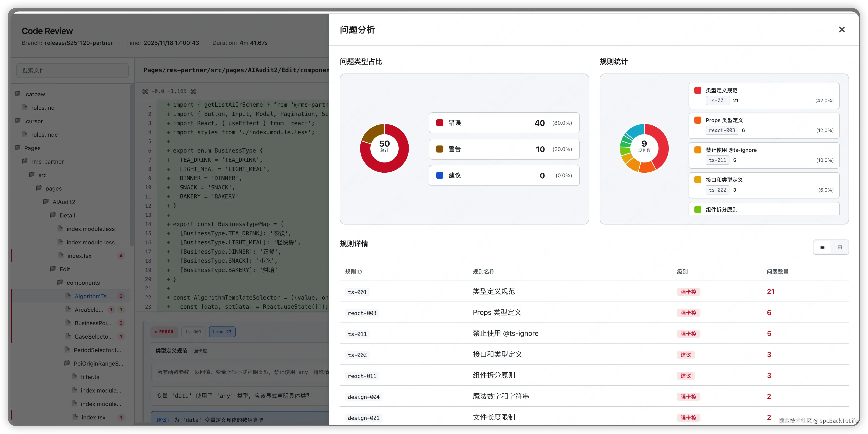868x434 pixels.
Task: Switch to grid view in 规则详情
Action: [840, 247]
